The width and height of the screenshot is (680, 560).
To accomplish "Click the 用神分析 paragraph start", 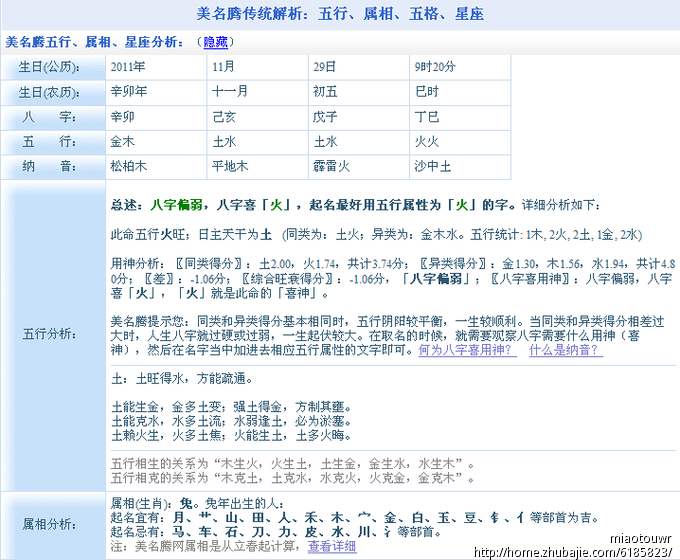I will (x=137, y=264).
